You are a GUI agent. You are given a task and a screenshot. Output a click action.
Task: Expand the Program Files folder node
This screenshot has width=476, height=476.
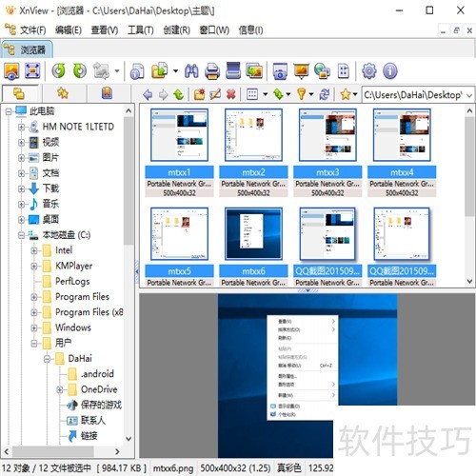(x=34, y=297)
